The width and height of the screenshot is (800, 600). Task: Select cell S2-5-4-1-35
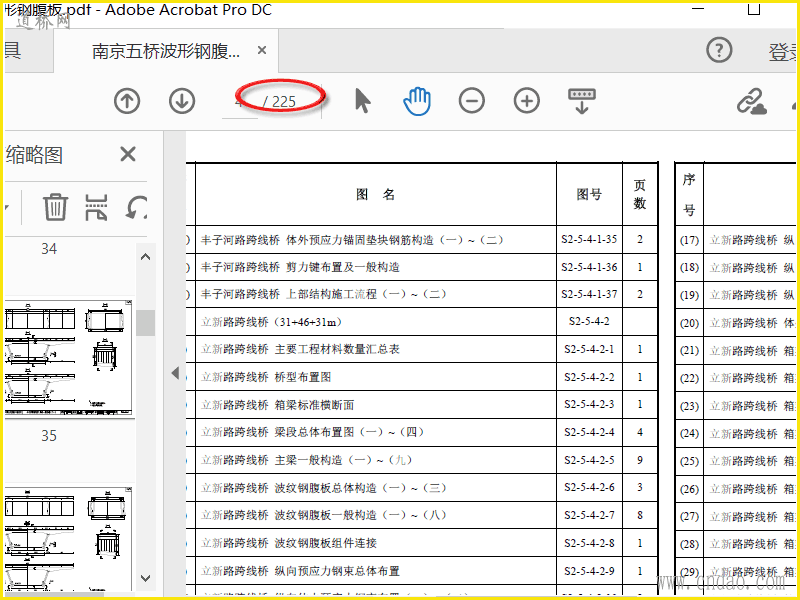coord(589,239)
